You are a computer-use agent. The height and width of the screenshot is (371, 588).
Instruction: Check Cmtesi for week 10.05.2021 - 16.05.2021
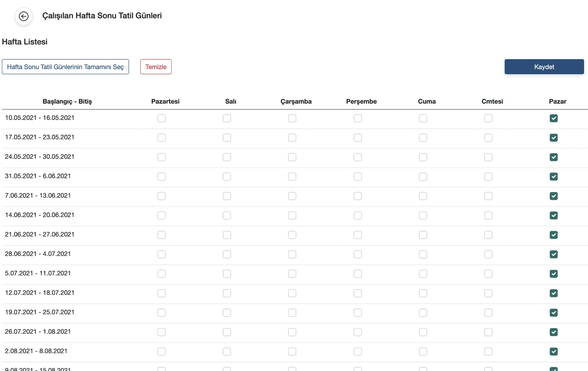(488, 118)
